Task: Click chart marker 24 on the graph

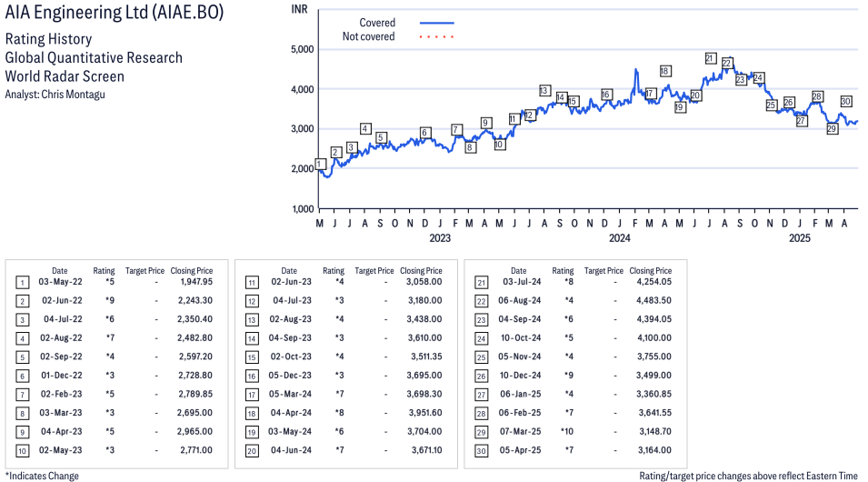Action: [758, 78]
